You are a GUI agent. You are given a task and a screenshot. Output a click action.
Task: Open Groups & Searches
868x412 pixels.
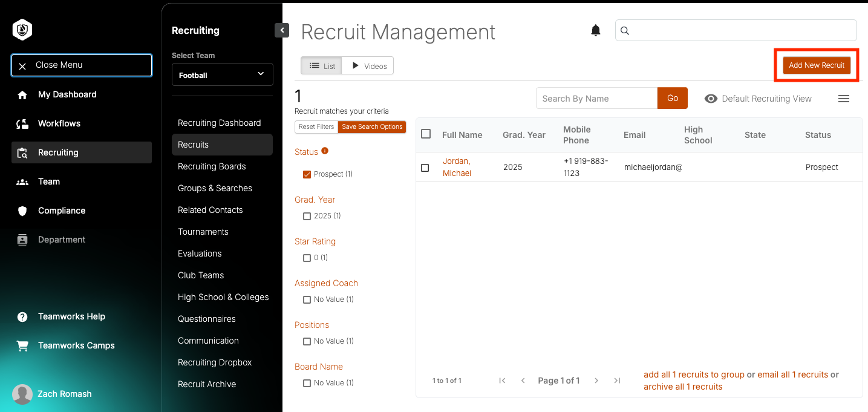(215, 188)
